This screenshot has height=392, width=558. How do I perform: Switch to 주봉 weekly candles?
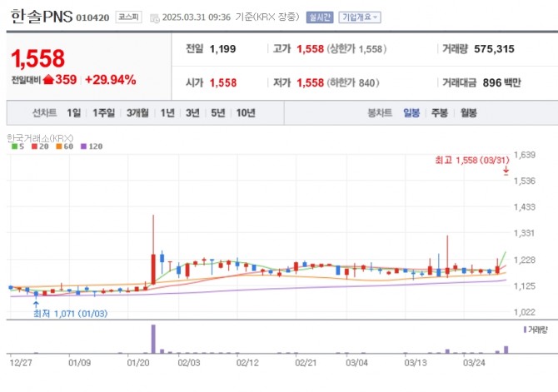click(440, 113)
